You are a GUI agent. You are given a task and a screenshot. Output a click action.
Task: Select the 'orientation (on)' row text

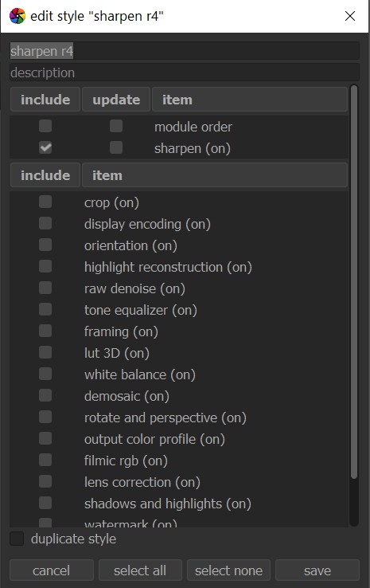point(130,246)
